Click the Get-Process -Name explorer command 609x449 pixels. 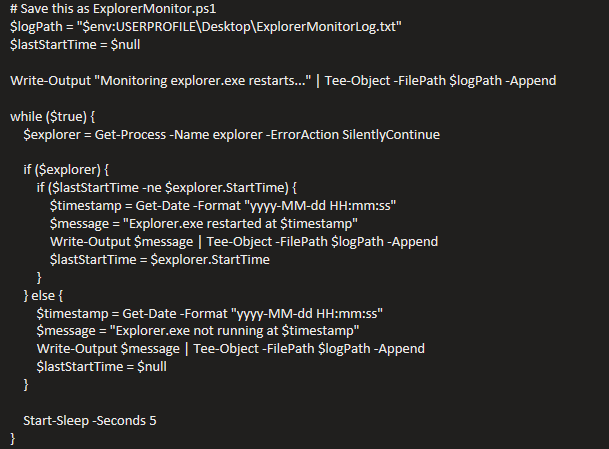(179, 134)
